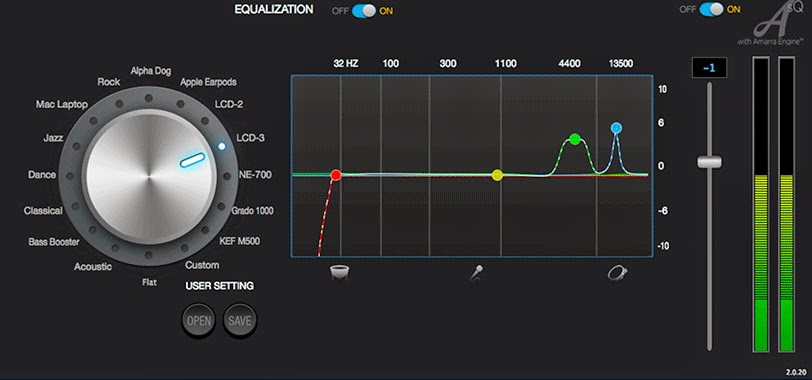Click the gain value field showing -1
812x380 pixels.
click(x=709, y=68)
